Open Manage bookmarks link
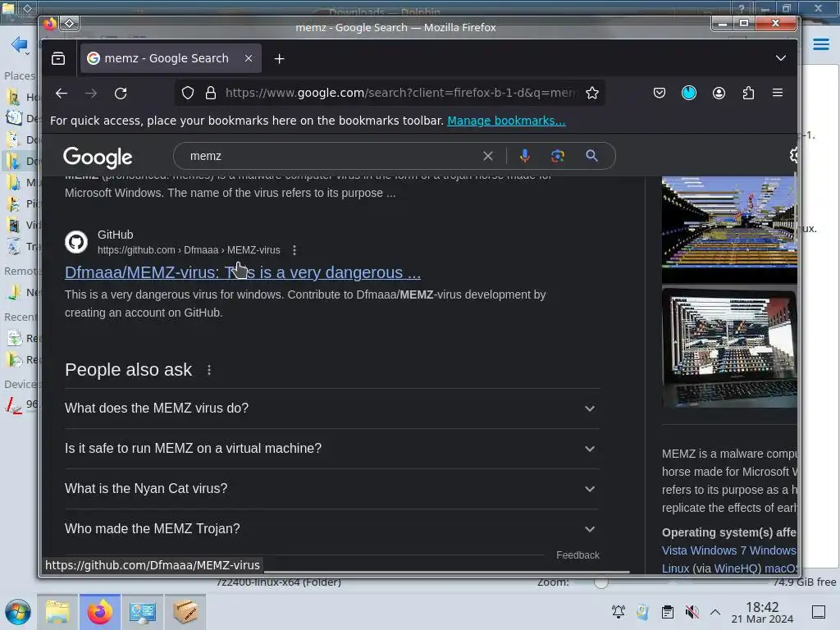The image size is (840, 630). point(506,121)
